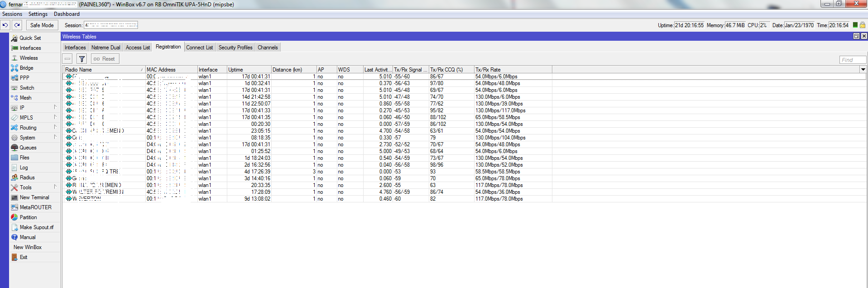Image resolution: width=868 pixels, height=288 pixels.
Task: Open Quick Set from sidebar
Action: click(30, 38)
